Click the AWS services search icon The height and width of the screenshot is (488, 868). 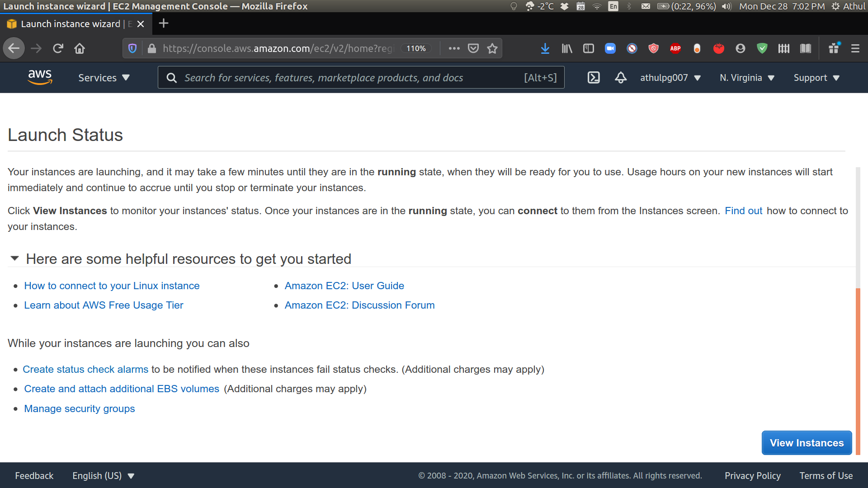pos(171,77)
